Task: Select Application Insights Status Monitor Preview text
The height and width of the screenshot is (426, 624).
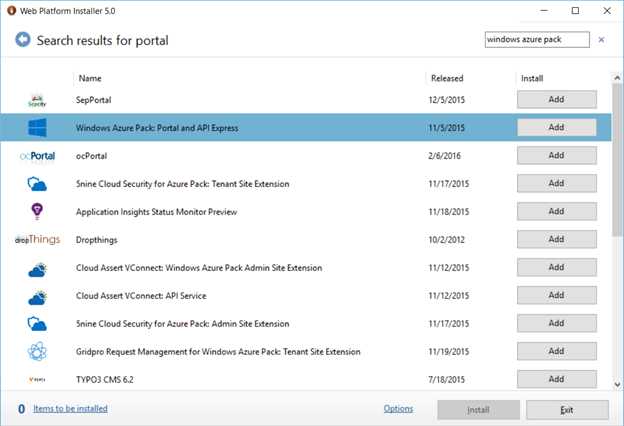Action: point(156,212)
